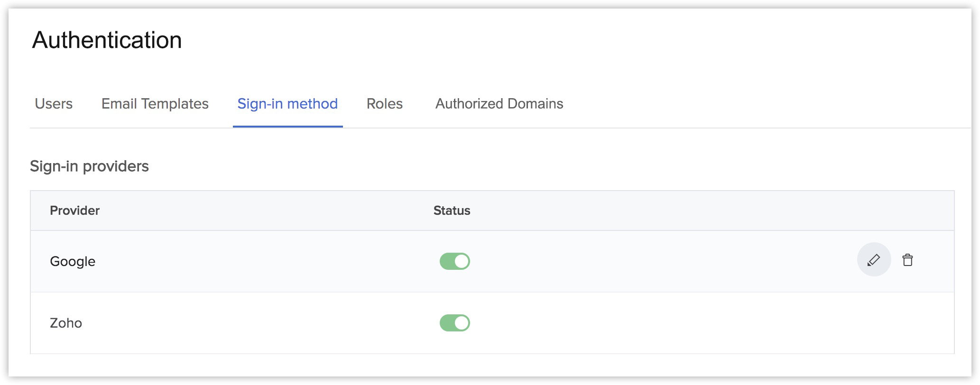Viewport: 980px width, 385px height.
Task: Select the Zoho provider name
Action: pos(66,323)
